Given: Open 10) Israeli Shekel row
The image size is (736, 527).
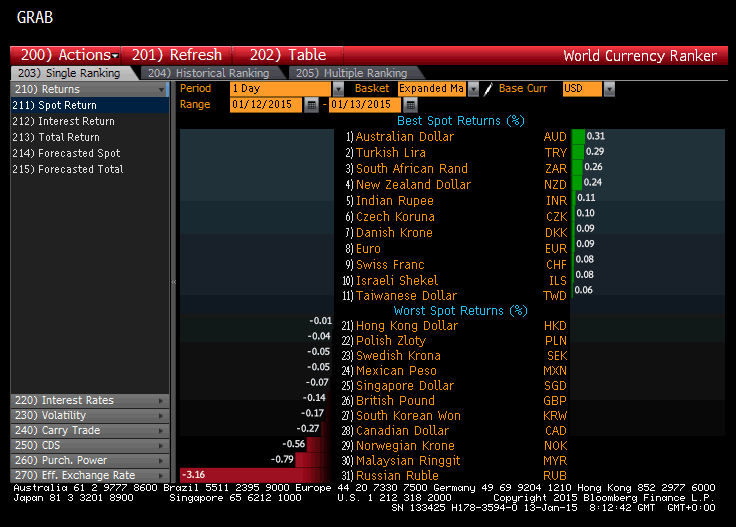Looking at the screenshot, I should 456,281.
